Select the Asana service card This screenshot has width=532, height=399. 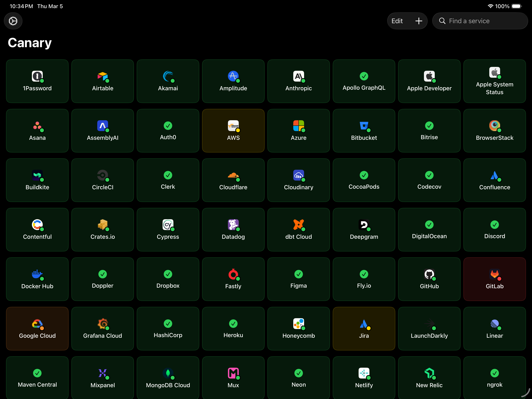[37, 131]
